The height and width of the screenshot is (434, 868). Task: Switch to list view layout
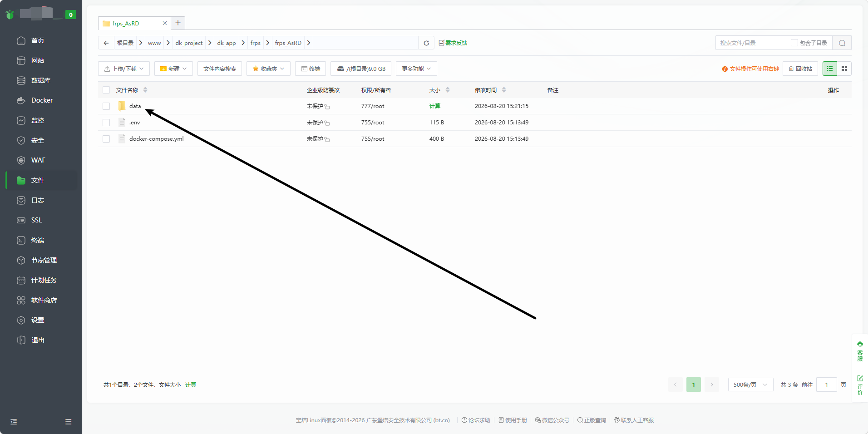point(830,69)
